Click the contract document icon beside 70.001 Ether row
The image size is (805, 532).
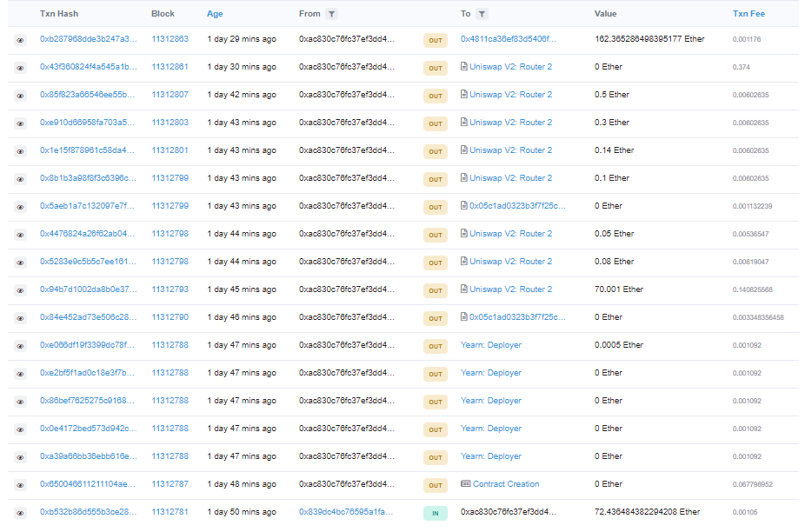464,289
